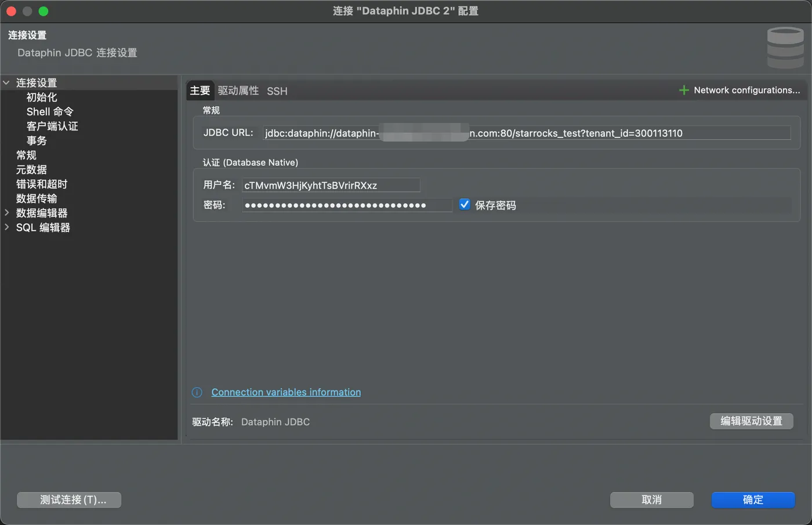Click the 测试连接 (T)... button

click(x=69, y=500)
